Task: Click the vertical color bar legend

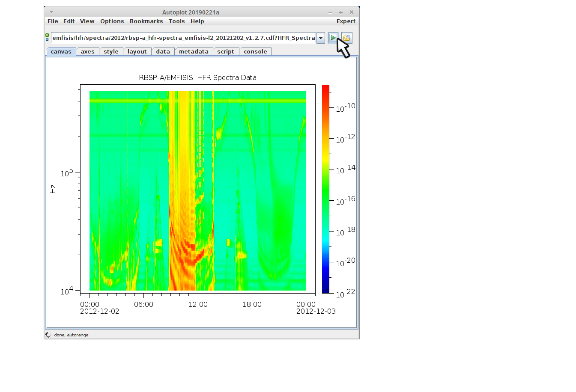Action: [x=325, y=189]
